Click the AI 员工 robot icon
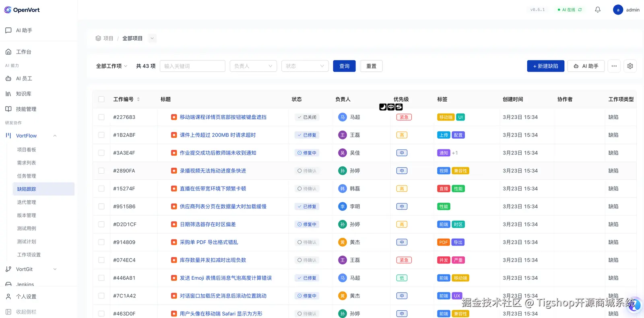The width and height of the screenshot is (644, 318). [x=8, y=79]
